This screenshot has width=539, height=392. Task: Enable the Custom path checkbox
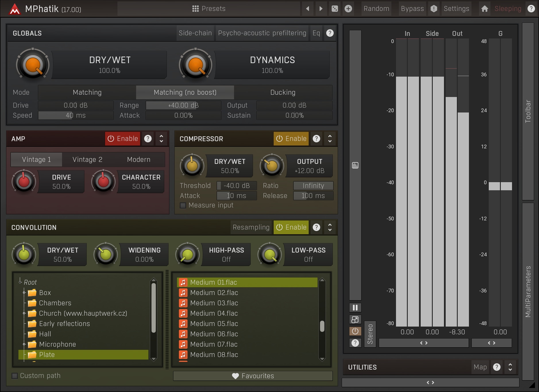pyautogui.click(x=15, y=376)
